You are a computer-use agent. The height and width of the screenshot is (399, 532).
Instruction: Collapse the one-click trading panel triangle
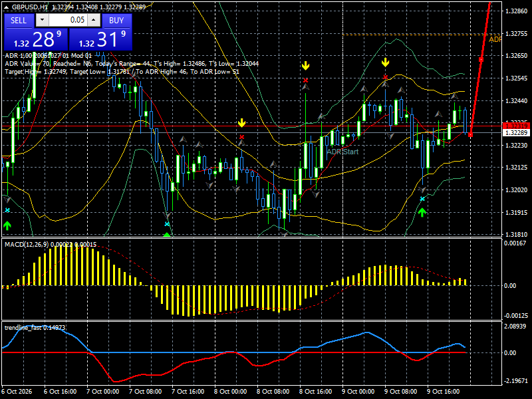tap(7, 7)
